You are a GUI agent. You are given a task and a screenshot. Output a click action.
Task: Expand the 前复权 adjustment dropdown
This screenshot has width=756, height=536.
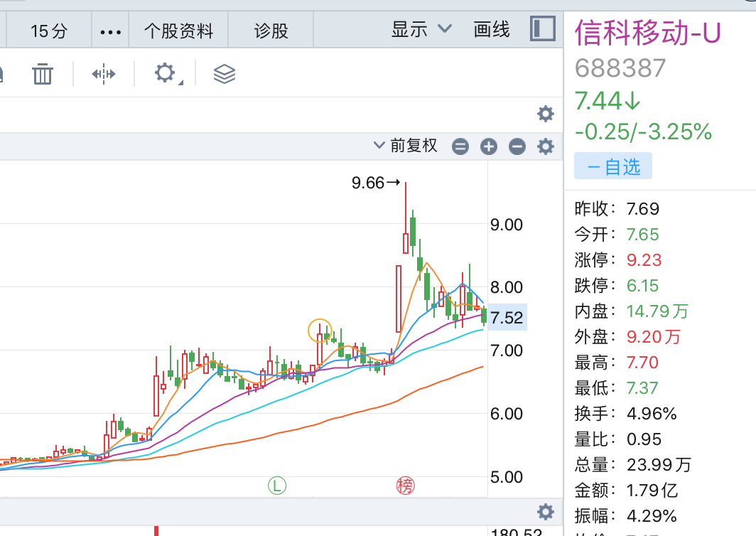(406, 145)
